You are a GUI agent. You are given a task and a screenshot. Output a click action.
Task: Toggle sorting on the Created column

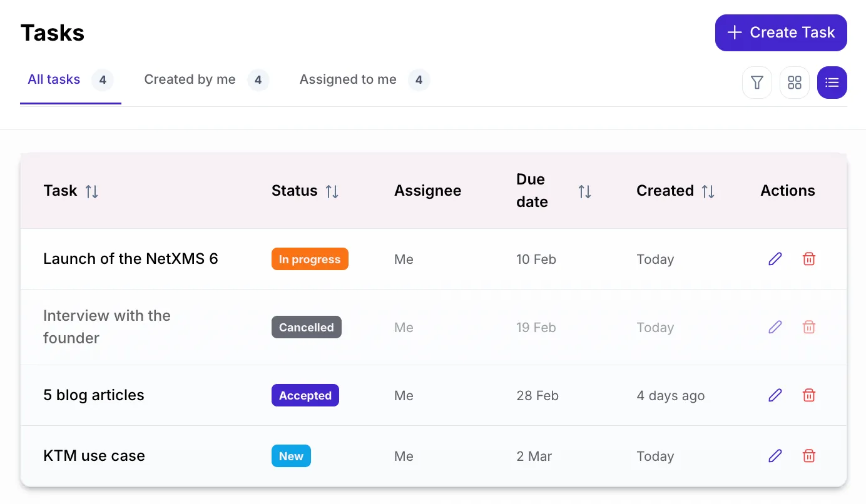[709, 191]
